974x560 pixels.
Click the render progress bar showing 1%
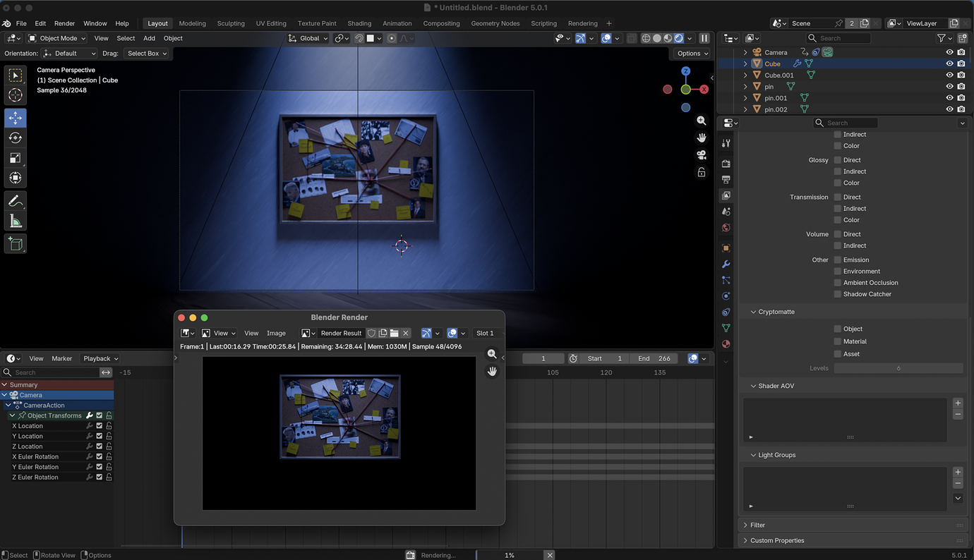509,555
